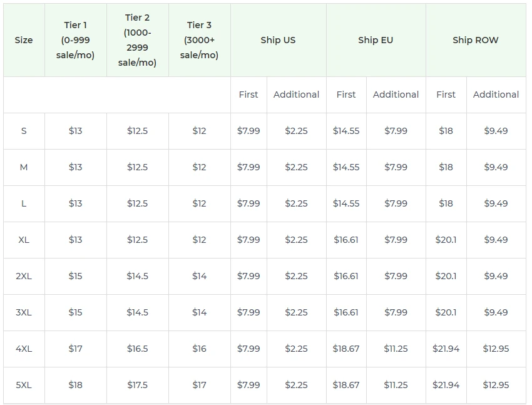Select the Tier 3 (3000+ sale/mo) header
Image resolution: width=532 pixels, height=405 pixels.
pyautogui.click(x=199, y=39)
